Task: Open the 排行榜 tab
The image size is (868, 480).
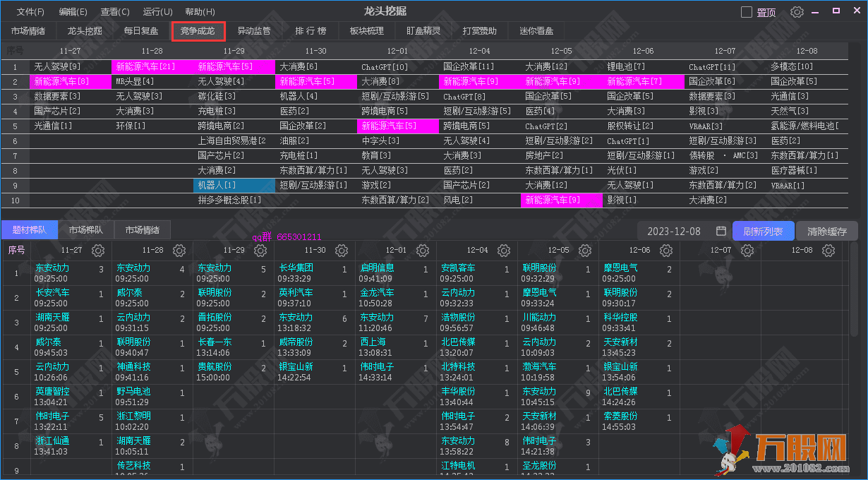Action: pos(311,31)
